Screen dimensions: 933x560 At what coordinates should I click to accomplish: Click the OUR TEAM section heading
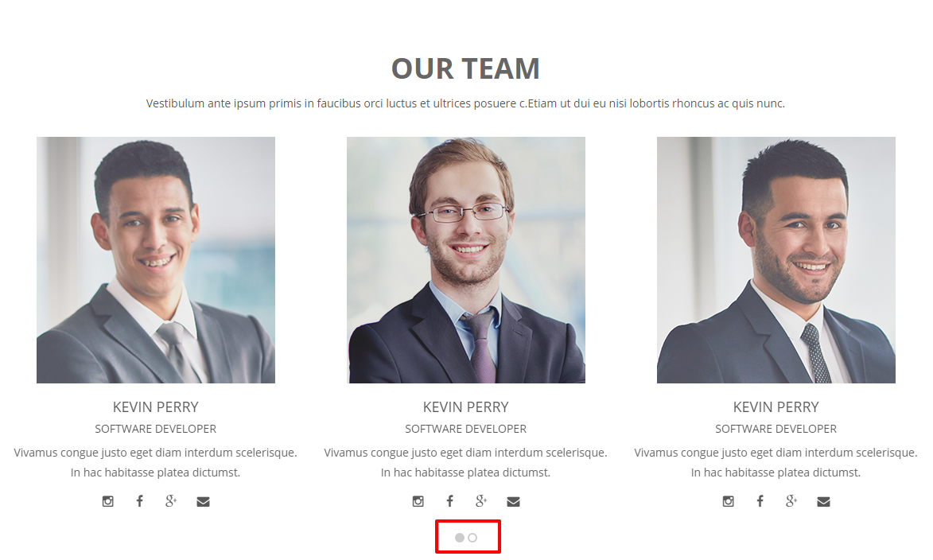pyautogui.click(x=465, y=68)
